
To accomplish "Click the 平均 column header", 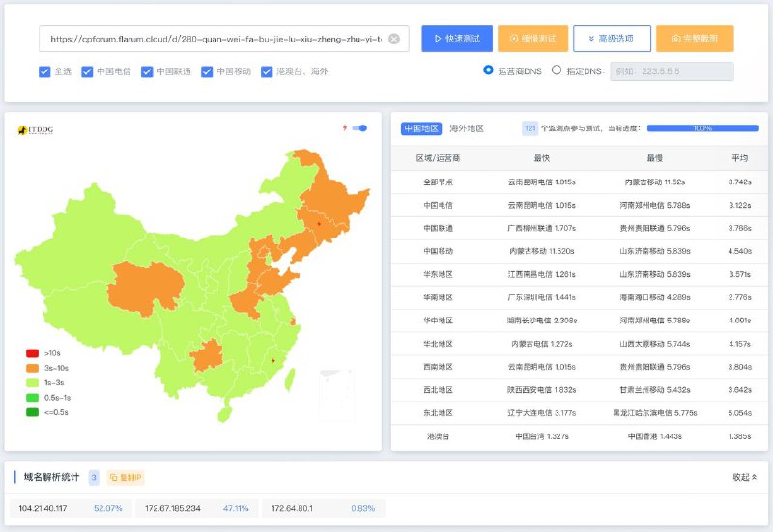I will pos(739,158).
